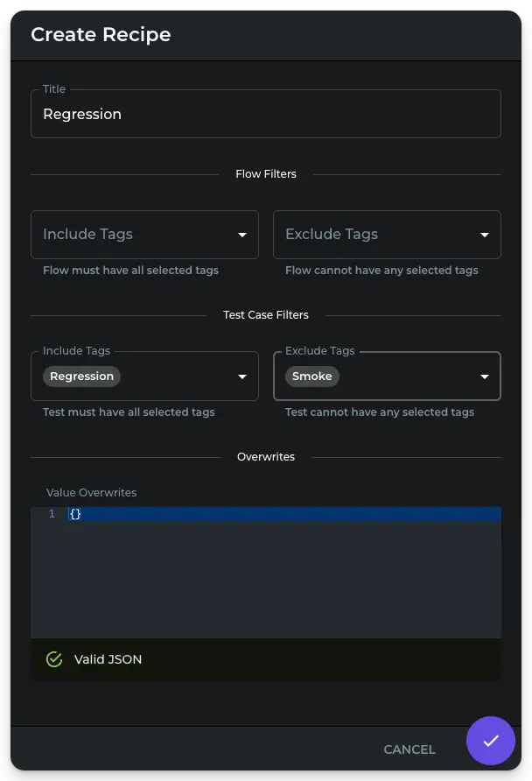Image resolution: width=532 pixels, height=781 pixels.
Task: Expand the Flow Filters Include Tags arrow
Action: 242,235
